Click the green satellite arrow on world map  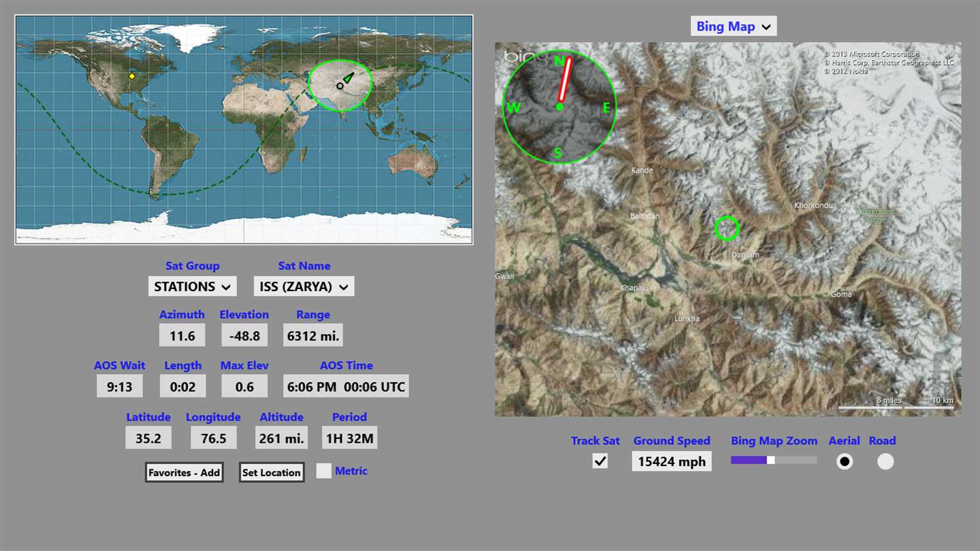coord(348,78)
